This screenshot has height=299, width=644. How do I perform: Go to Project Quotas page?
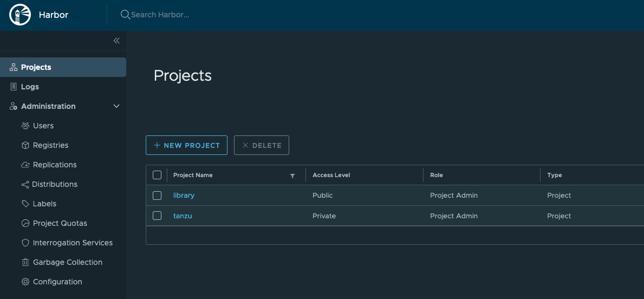click(x=60, y=223)
